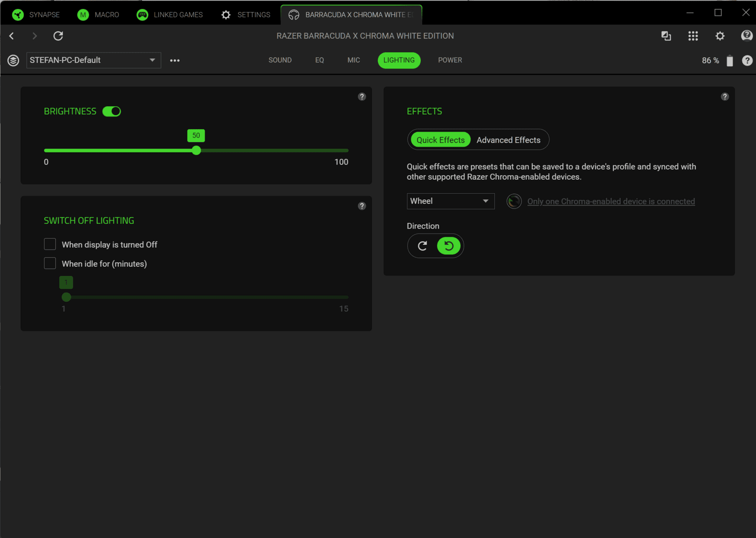
Task: Click Only one Chroma-enabled device is connected link
Action: [611, 201]
